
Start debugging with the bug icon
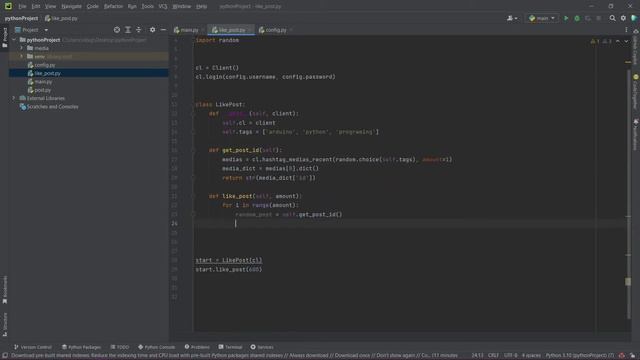(577, 18)
